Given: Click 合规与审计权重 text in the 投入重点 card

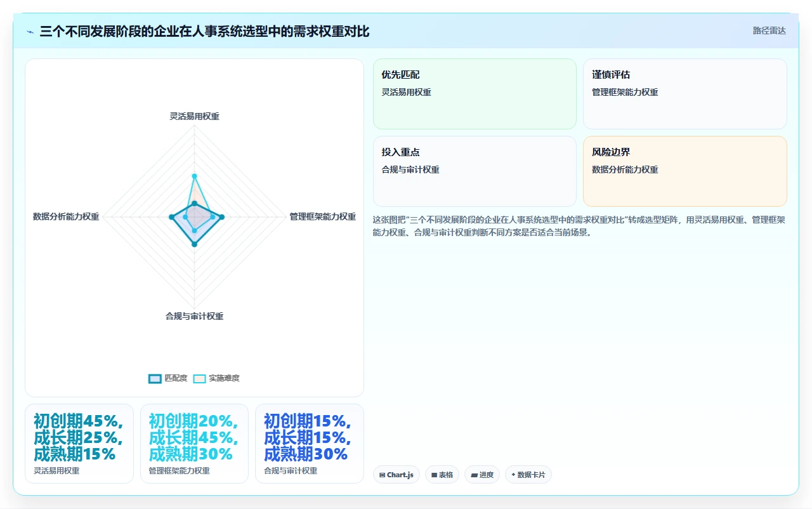Looking at the screenshot, I should click(x=410, y=169).
